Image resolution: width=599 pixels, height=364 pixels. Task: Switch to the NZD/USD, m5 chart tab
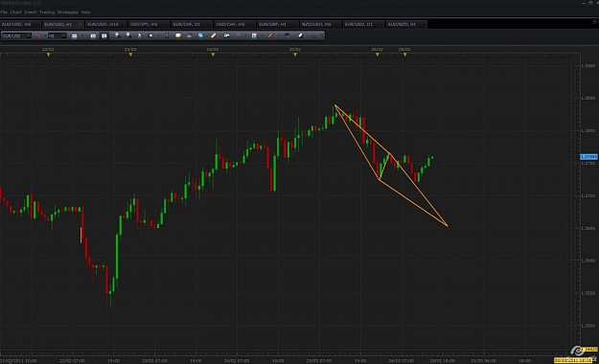pos(320,24)
